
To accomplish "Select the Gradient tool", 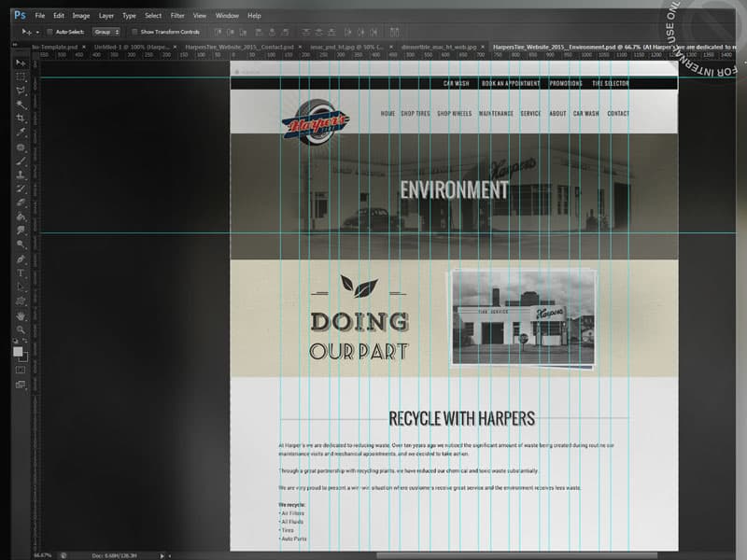I will click(x=21, y=217).
